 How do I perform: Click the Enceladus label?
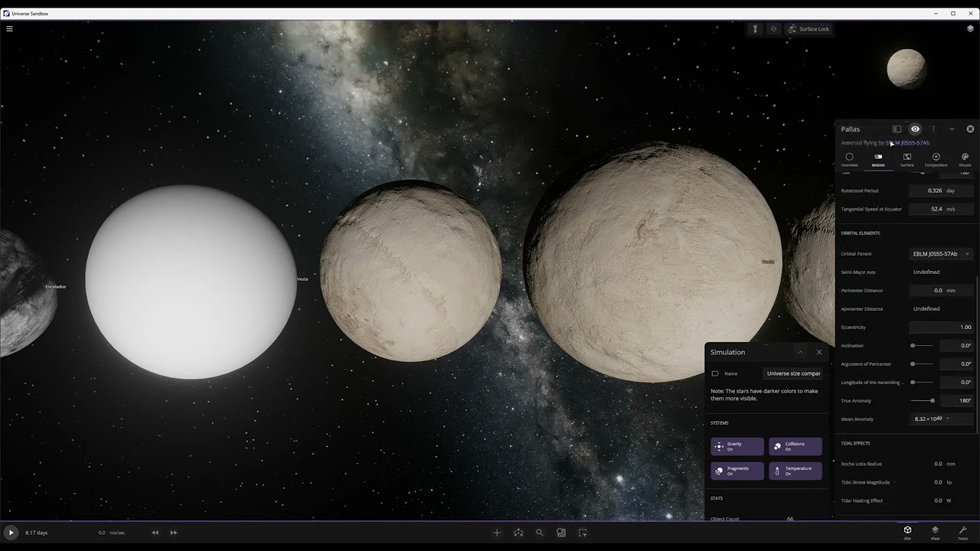click(56, 287)
